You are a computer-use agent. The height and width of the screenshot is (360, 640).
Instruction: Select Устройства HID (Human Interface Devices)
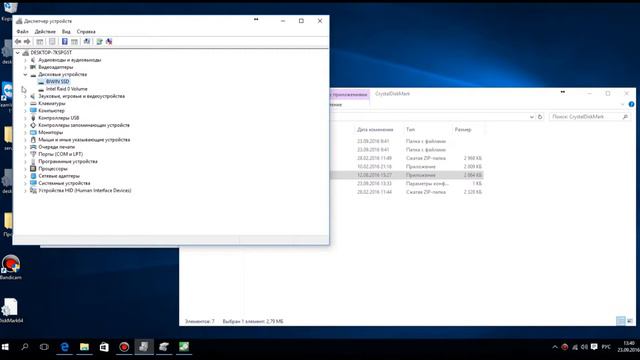pyautogui.click(x=84, y=191)
